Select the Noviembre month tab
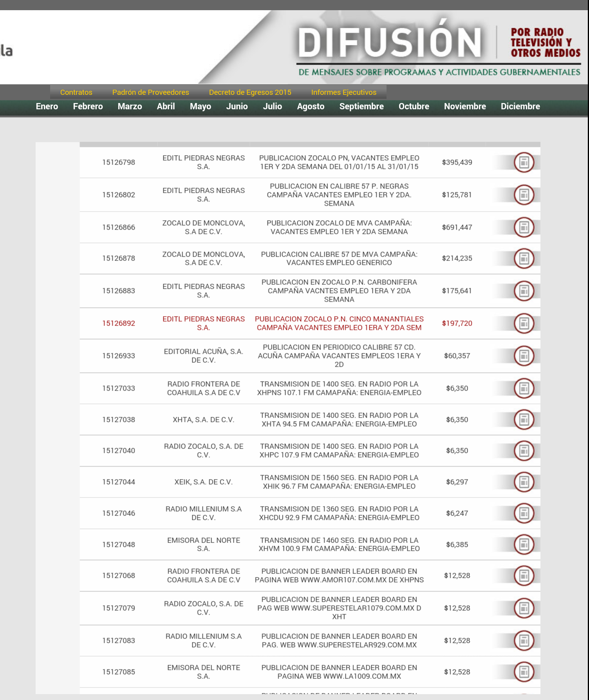Viewport: 589px width, 700px height. 465,107
